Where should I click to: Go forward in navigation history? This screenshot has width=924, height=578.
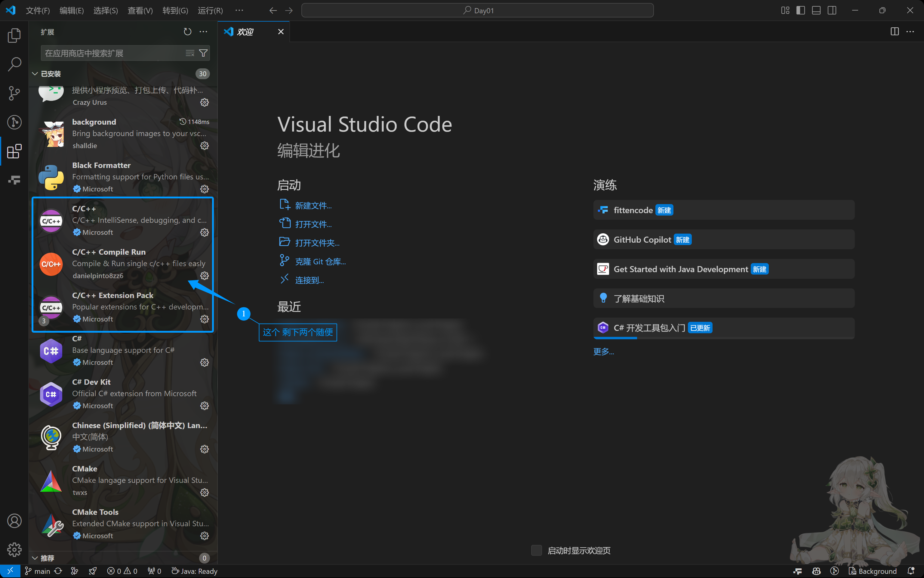pos(289,10)
